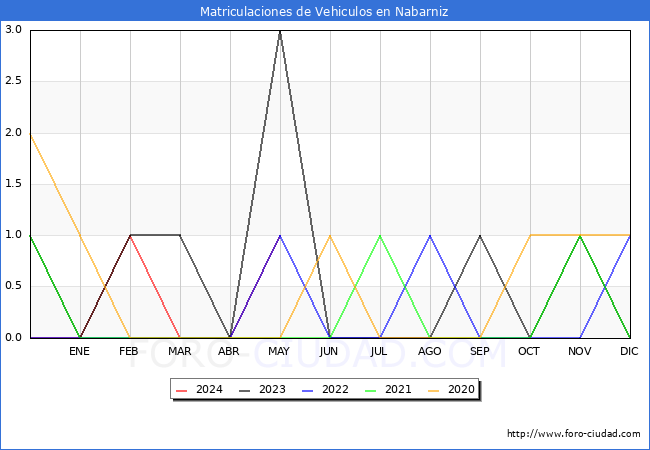Image resolution: width=650 pixels, height=450 pixels.
Task: Select the 2023 legend label
Action: click(x=272, y=390)
